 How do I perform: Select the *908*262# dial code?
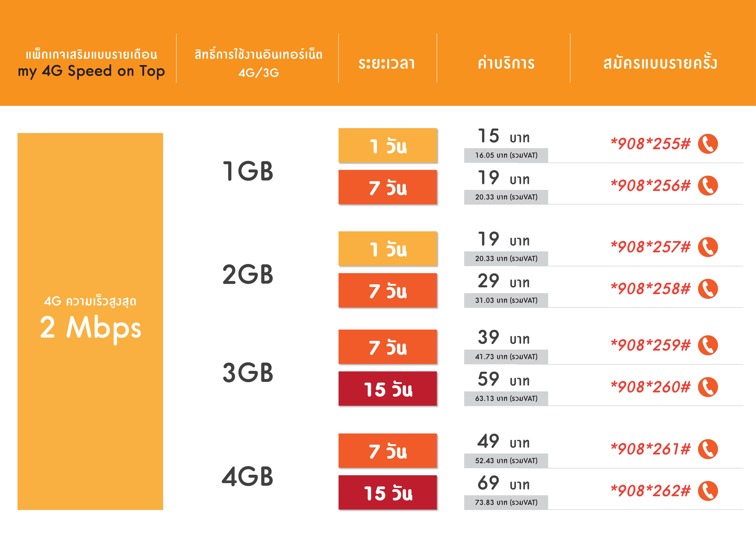650,491
